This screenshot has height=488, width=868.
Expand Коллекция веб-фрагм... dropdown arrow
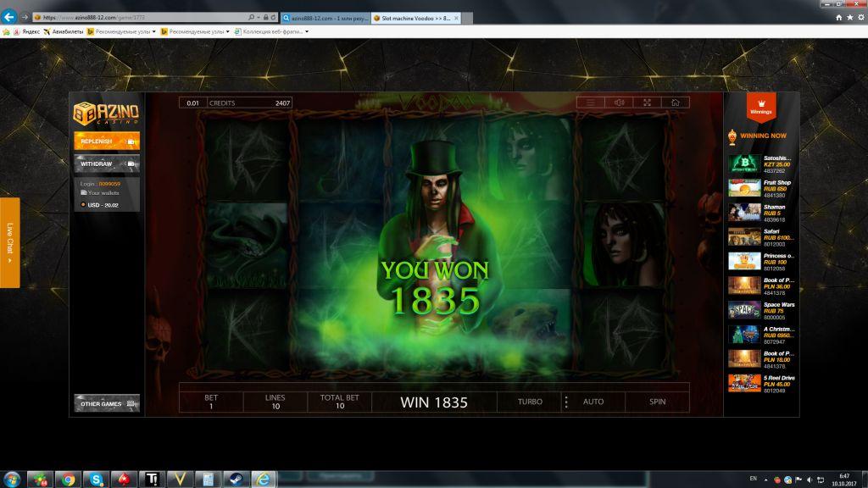pos(307,31)
